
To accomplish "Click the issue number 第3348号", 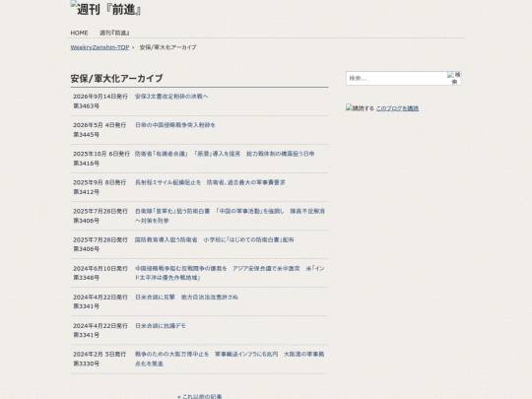I will click(x=86, y=278).
